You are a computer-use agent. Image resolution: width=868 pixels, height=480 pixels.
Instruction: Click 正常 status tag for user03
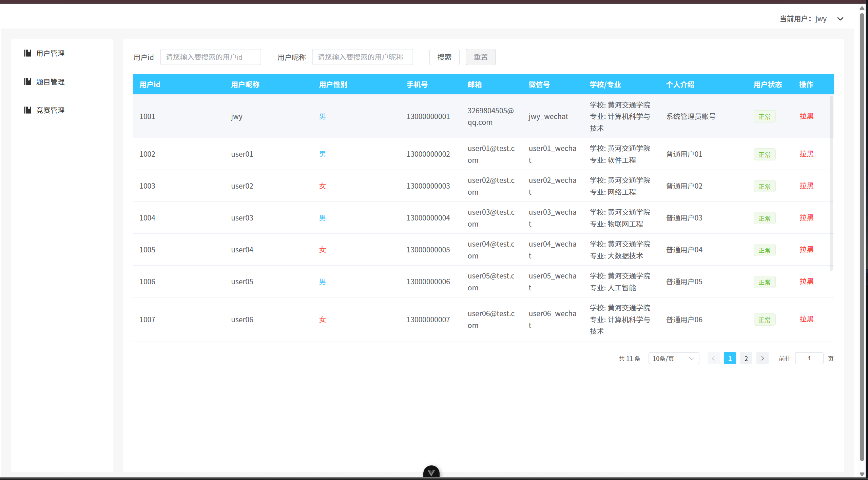[764, 218]
